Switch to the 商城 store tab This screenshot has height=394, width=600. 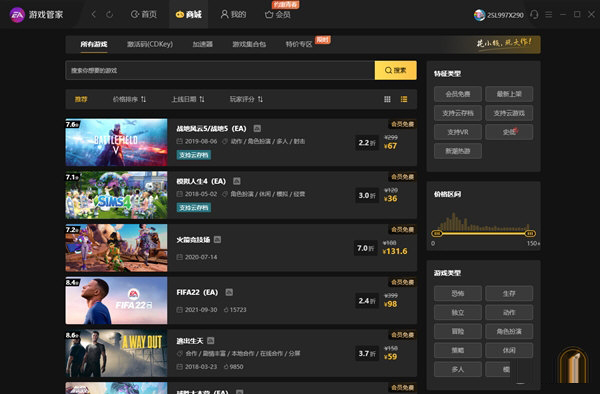pyautogui.click(x=189, y=15)
